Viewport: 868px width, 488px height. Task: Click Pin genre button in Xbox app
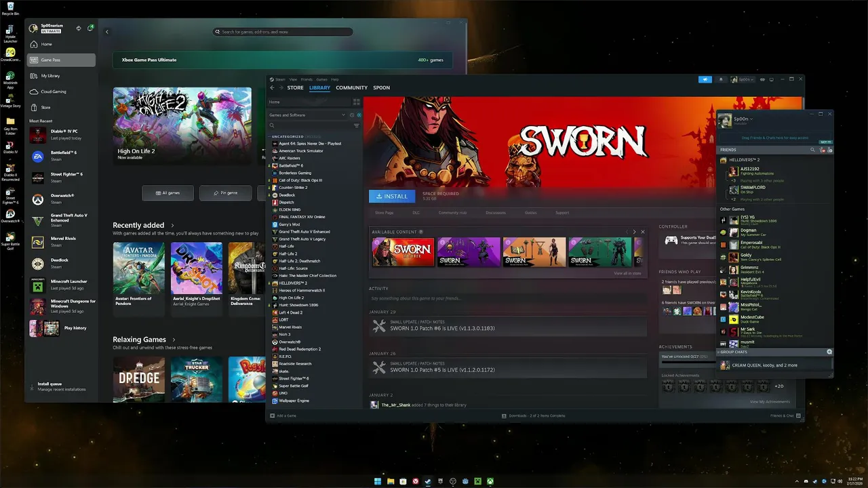[225, 193]
